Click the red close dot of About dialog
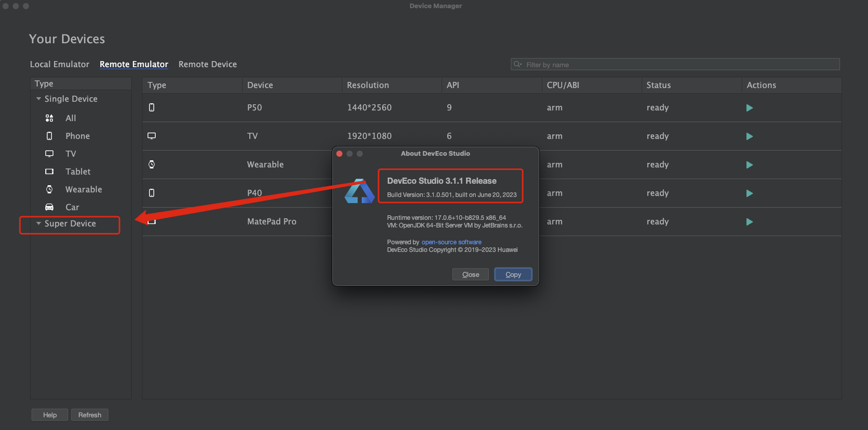The image size is (868, 430). [339, 154]
